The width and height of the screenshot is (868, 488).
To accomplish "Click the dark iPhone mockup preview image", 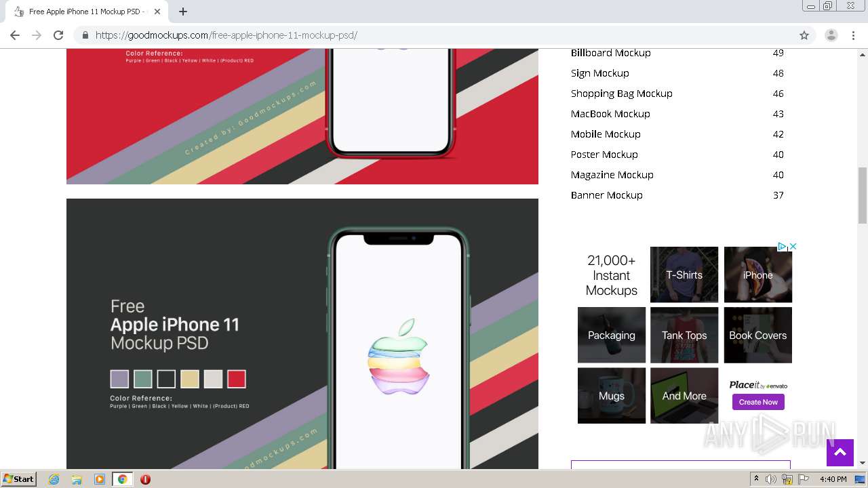I will (302, 333).
